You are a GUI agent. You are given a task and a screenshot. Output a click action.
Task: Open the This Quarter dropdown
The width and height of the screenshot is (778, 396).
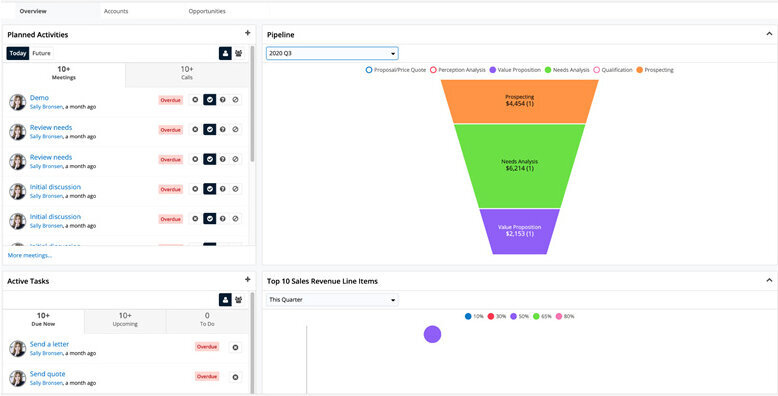(x=332, y=300)
